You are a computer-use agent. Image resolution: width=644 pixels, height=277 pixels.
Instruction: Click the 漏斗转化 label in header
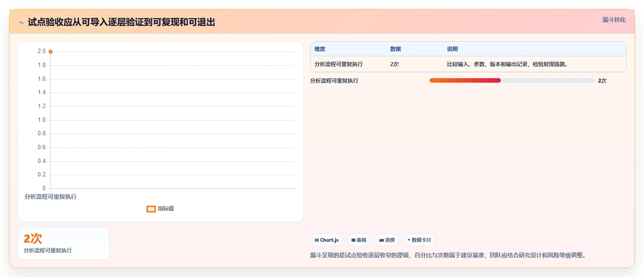click(x=614, y=20)
